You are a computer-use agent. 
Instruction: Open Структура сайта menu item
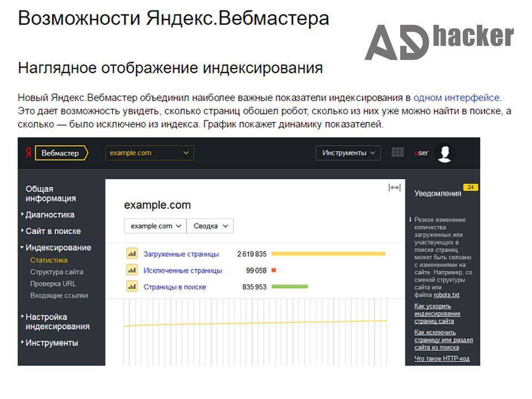pyautogui.click(x=57, y=272)
